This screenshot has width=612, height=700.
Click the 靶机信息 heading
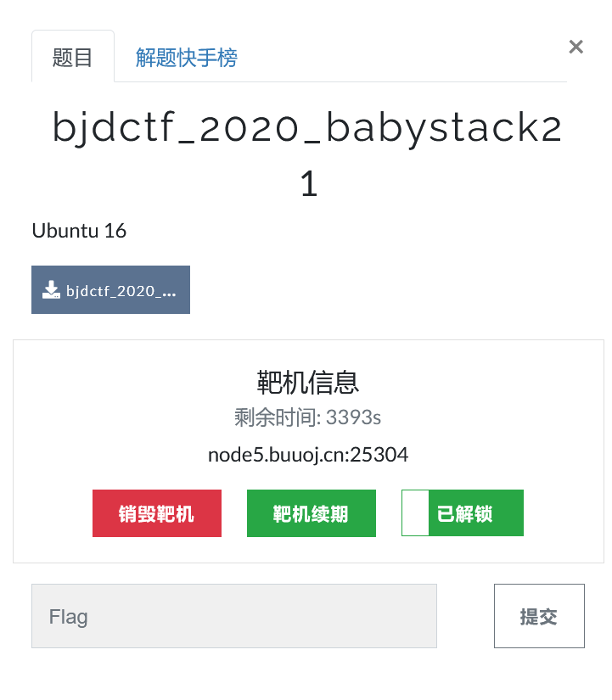[308, 383]
